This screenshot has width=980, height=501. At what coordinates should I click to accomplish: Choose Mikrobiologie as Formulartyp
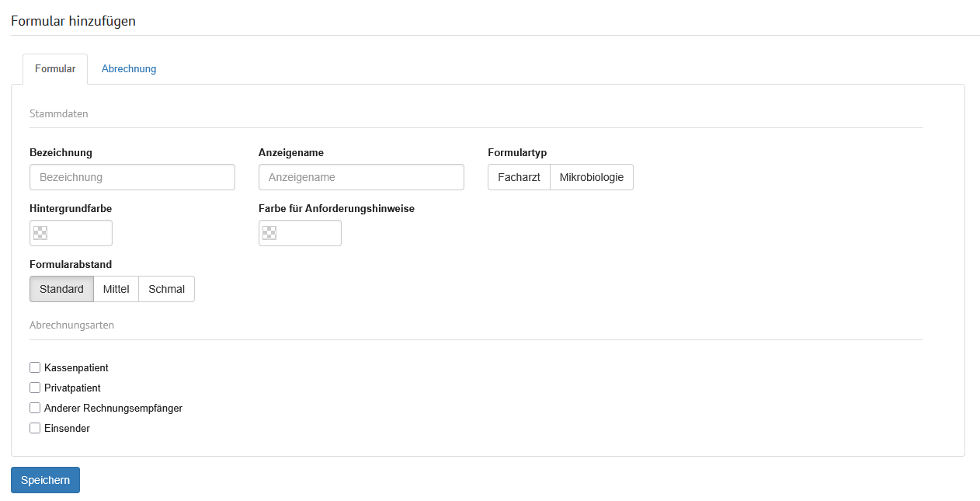pyautogui.click(x=591, y=177)
